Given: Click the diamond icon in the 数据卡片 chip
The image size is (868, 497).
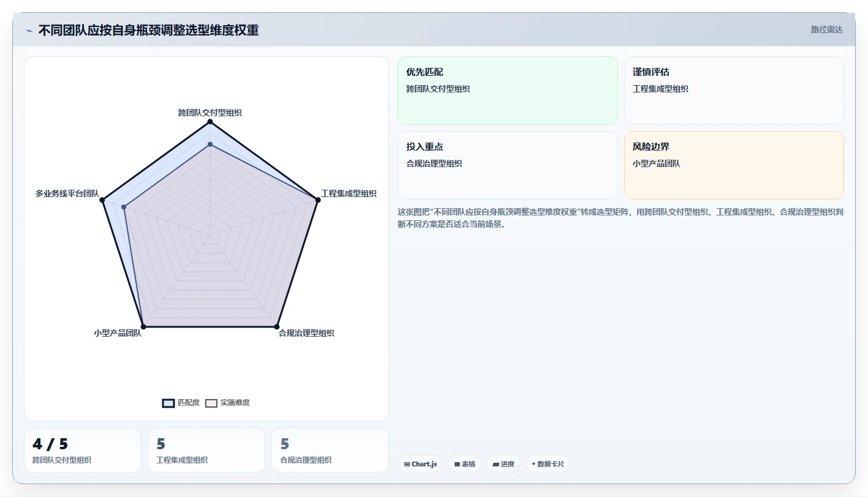Looking at the screenshot, I should coord(534,464).
